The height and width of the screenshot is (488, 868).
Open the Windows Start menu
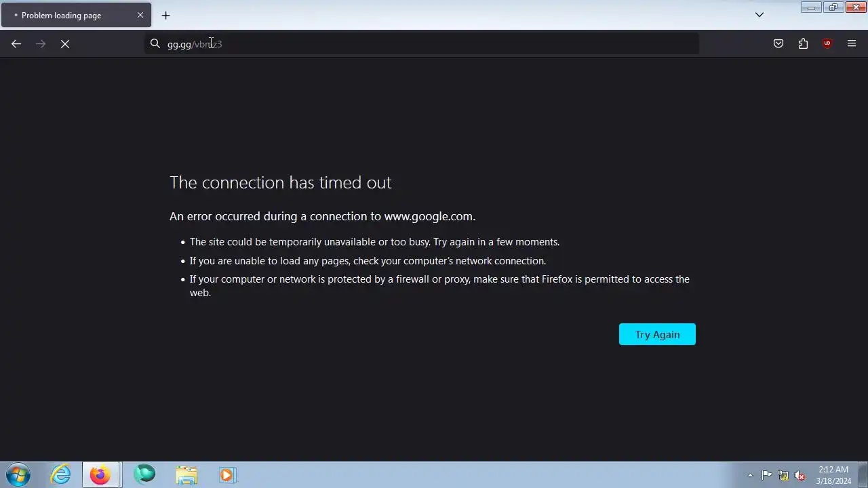click(18, 474)
